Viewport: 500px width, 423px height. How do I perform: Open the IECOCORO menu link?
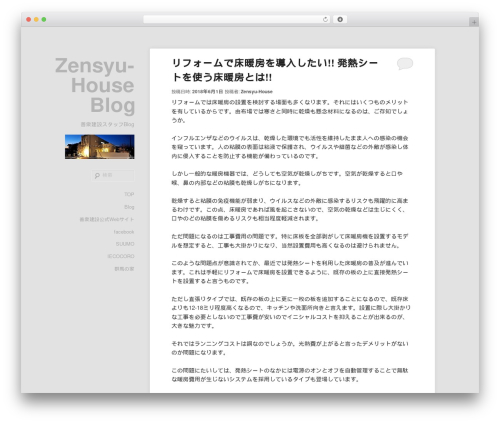[121, 256]
